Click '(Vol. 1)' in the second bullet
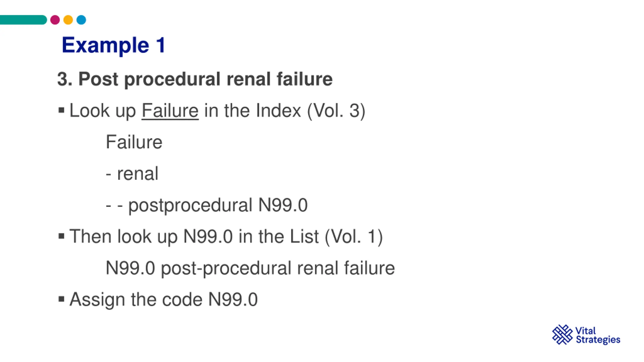Screen dimensions: 644x362 354,237
